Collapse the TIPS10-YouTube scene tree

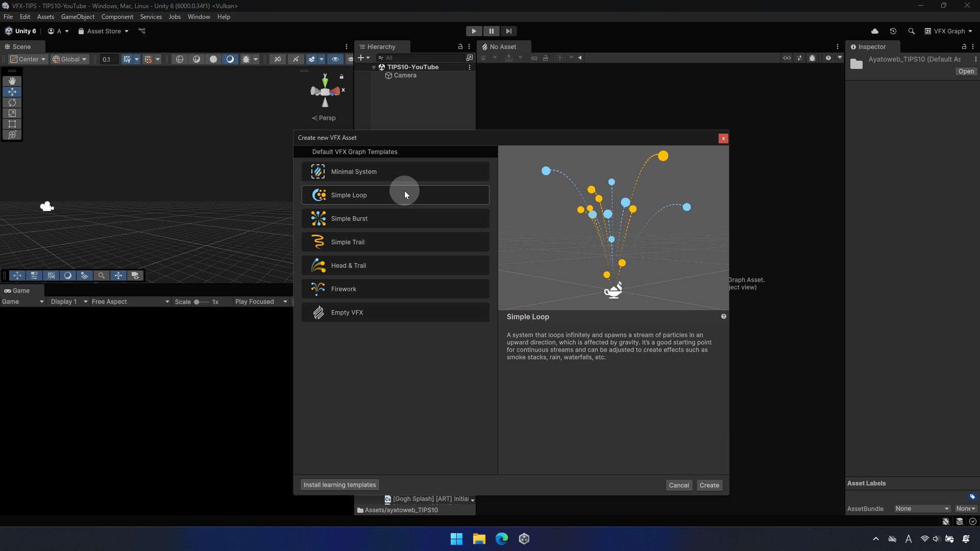click(374, 67)
